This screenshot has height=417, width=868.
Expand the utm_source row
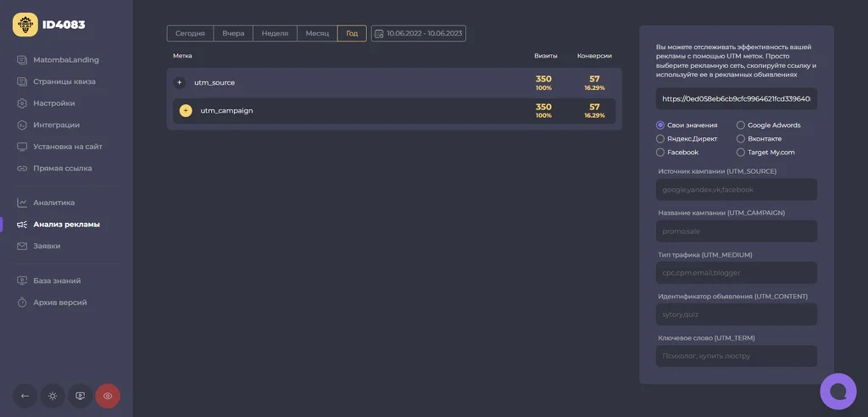(x=180, y=82)
